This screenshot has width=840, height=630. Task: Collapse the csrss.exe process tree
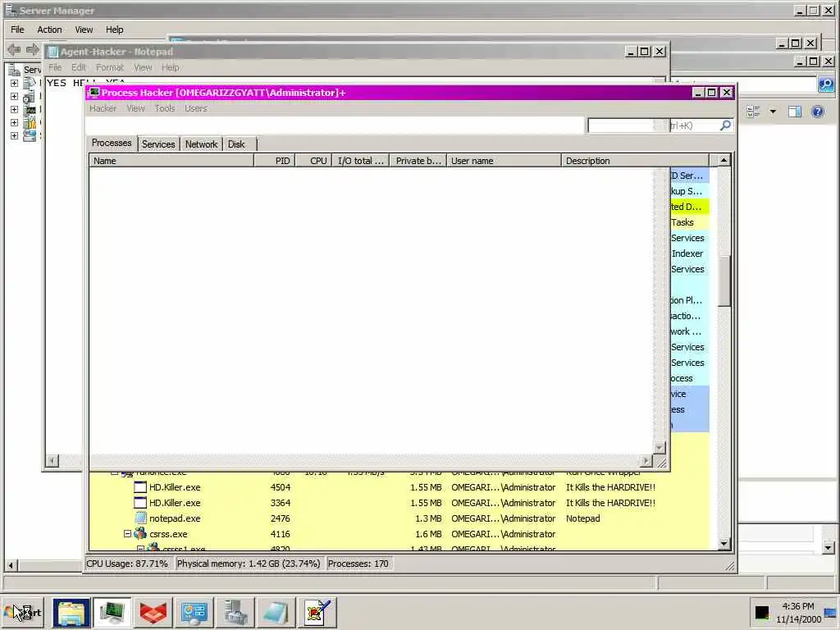pyautogui.click(x=127, y=533)
